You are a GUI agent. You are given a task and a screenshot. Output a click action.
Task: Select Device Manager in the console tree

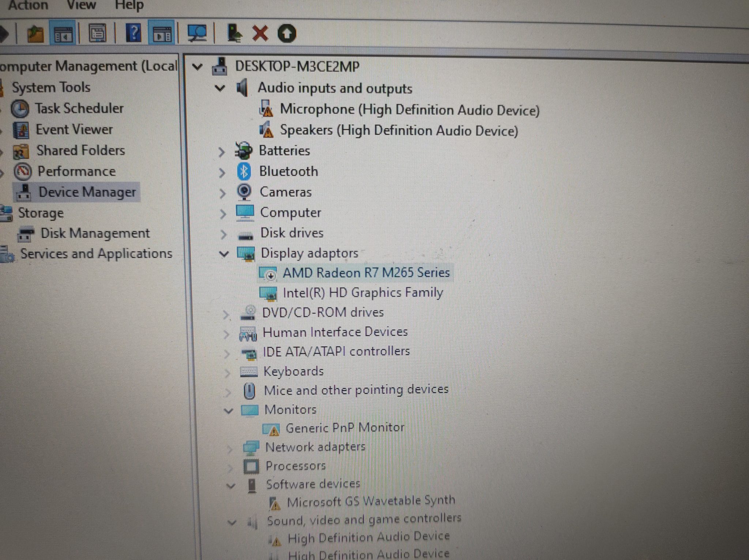pyautogui.click(x=87, y=192)
